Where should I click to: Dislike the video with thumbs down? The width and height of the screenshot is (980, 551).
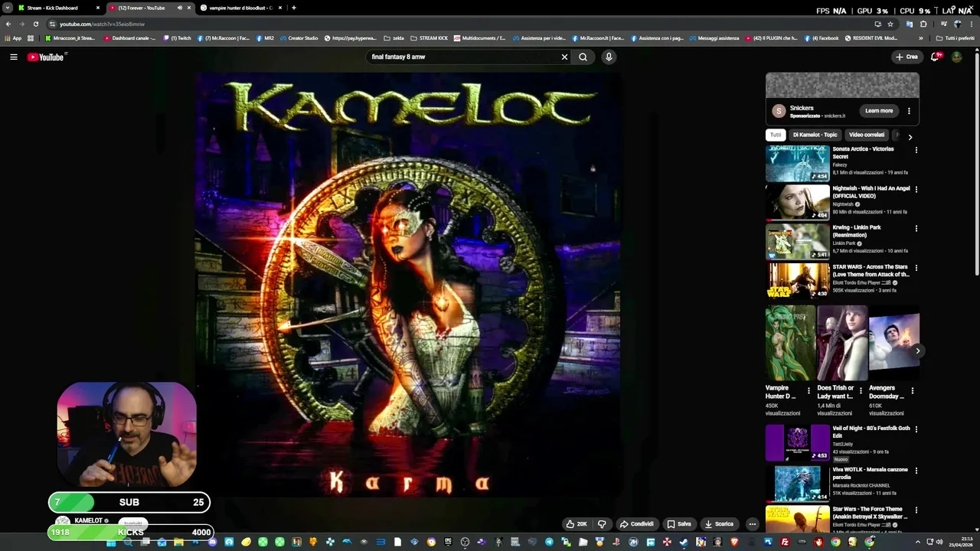pyautogui.click(x=602, y=524)
